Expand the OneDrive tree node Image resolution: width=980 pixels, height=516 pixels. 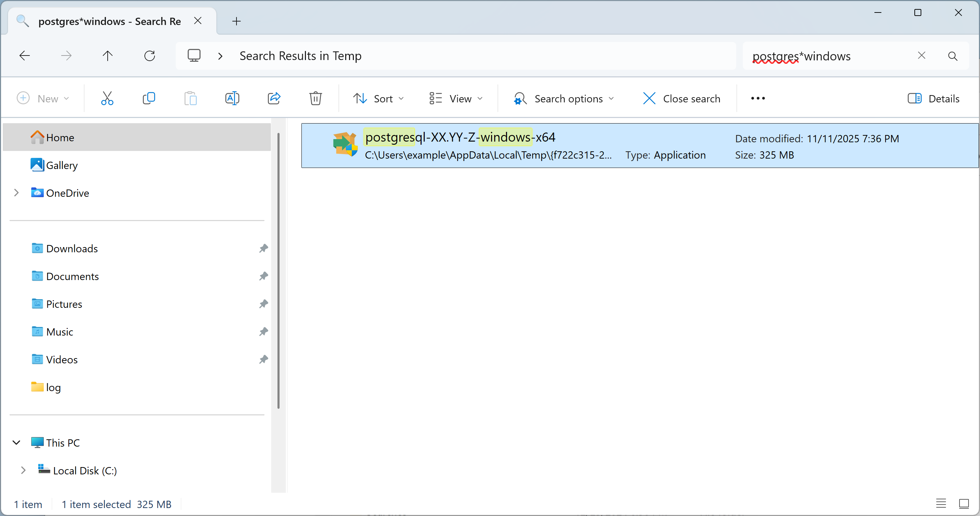16,193
